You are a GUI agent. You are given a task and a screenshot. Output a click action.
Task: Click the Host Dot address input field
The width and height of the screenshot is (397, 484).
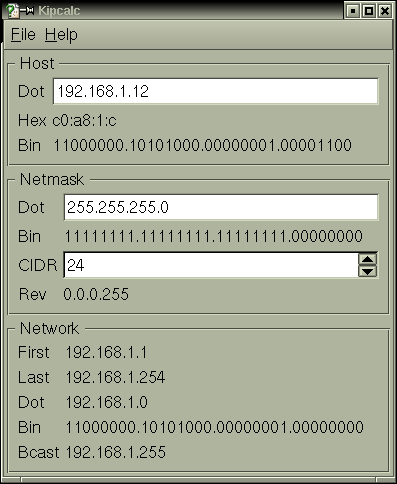[215, 91]
